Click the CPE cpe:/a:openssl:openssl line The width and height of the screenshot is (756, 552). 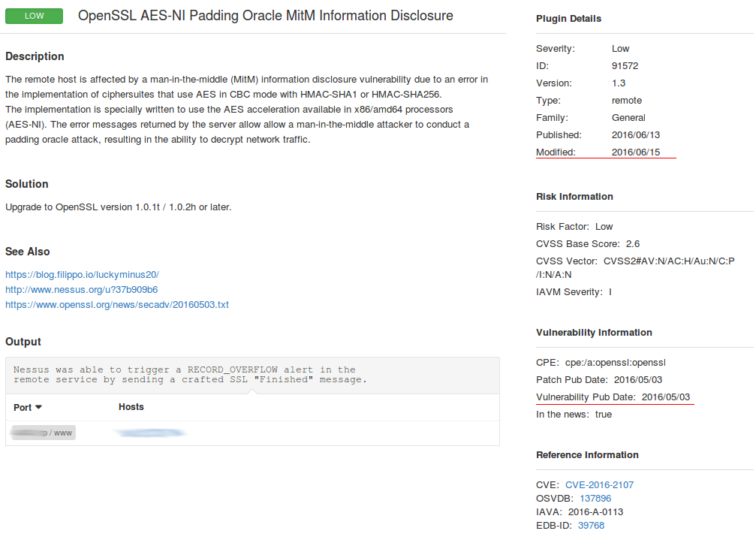[x=601, y=363]
